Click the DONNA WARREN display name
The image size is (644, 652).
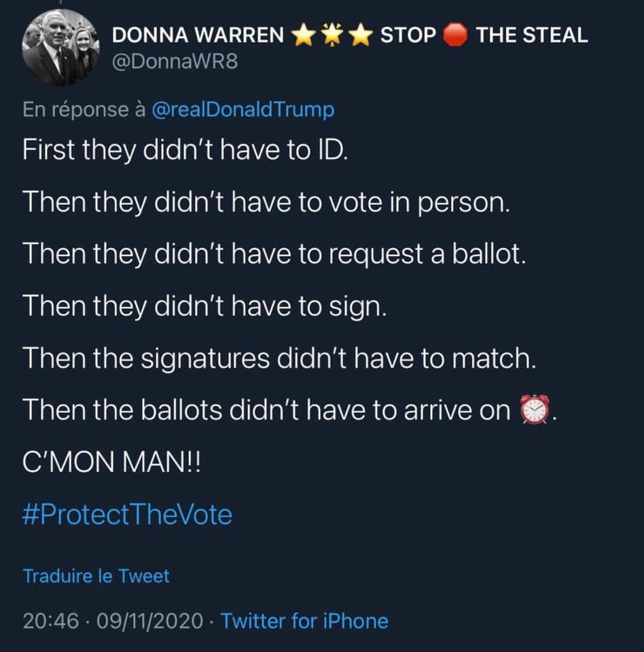click(x=198, y=35)
